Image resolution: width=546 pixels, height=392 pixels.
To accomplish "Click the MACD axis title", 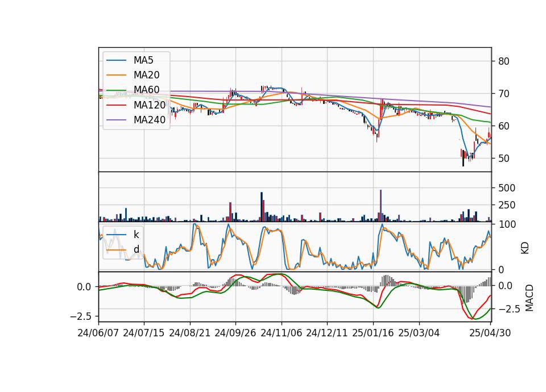I will [x=530, y=298].
